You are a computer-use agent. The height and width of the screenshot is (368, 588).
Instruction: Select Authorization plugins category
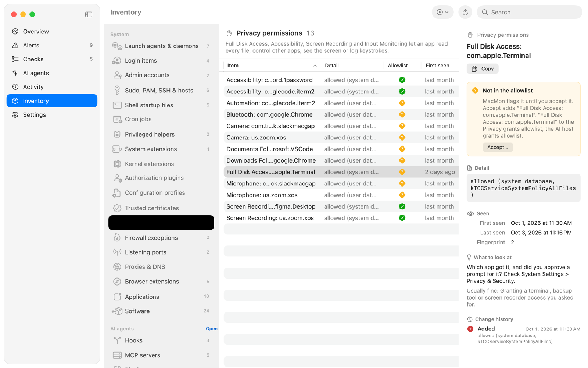(161, 178)
